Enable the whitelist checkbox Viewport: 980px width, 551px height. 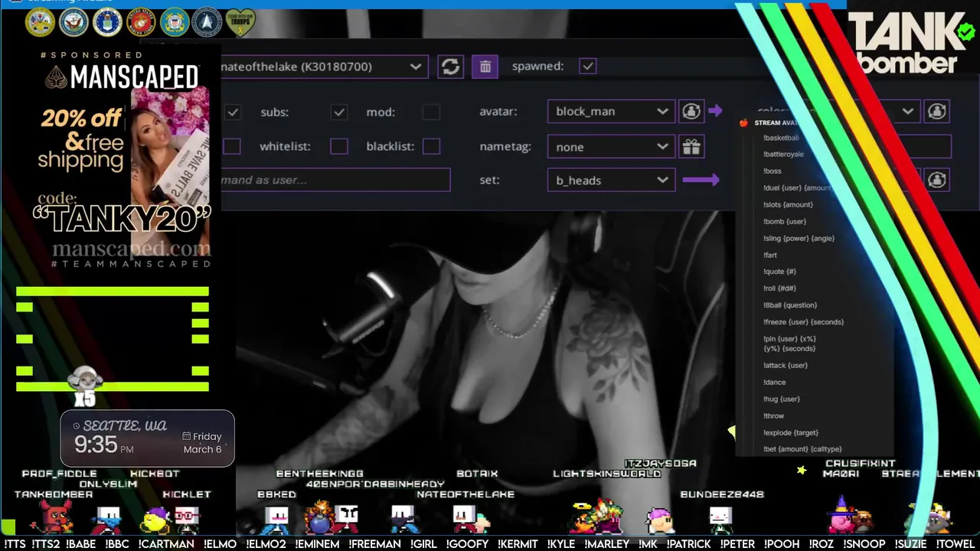[x=339, y=146]
